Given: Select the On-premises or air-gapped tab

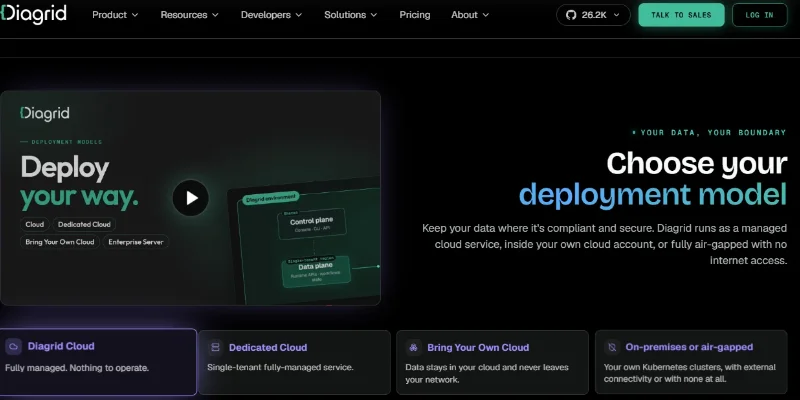Looking at the screenshot, I should (691, 362).
